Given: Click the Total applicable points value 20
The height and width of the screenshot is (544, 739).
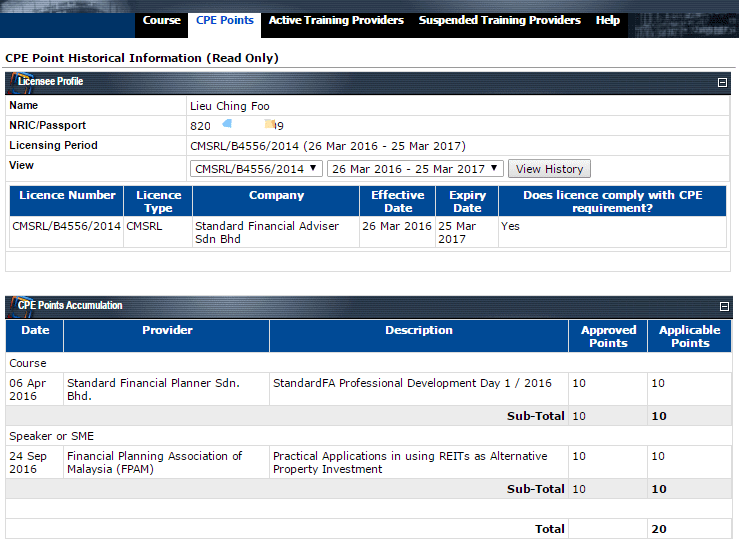Looking at the screenshot, I should pyautogui.click(x=659, y=529).
